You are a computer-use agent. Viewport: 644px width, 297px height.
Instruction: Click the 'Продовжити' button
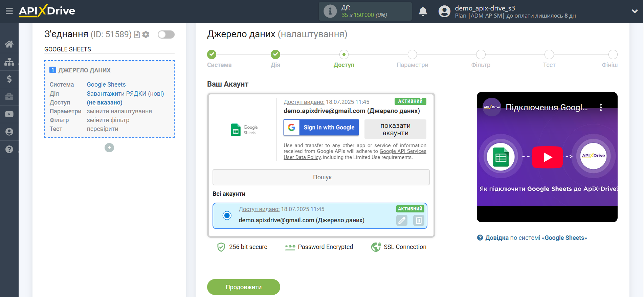pos(244,287)
